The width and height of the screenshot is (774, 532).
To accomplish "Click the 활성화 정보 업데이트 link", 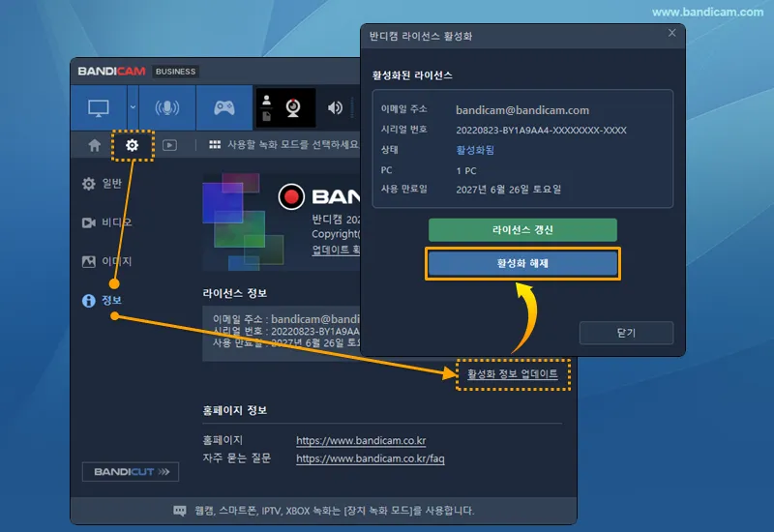I will point(513,374).
